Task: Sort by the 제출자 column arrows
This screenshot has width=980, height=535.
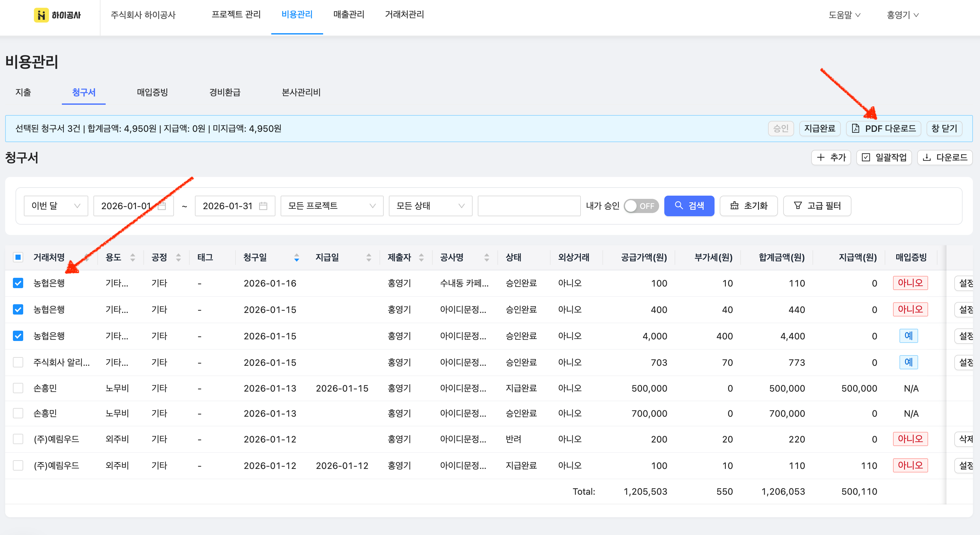Action: [x=421, y=258]
